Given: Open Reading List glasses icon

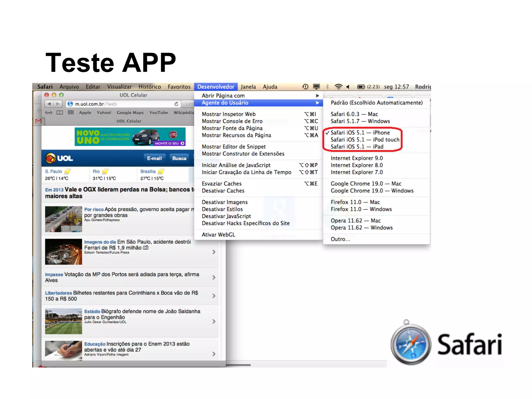Looking at the screenshot, I should click(49, 113).
